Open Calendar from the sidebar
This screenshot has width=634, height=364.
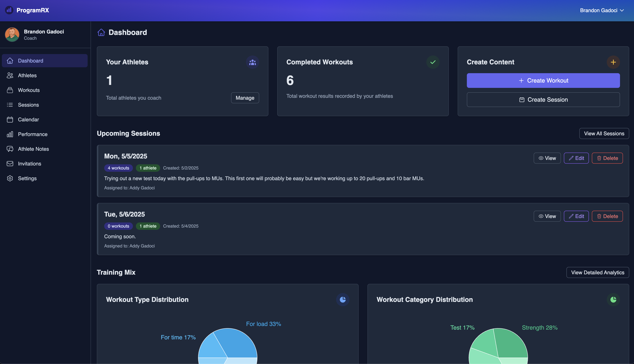(x=45, y=119)
